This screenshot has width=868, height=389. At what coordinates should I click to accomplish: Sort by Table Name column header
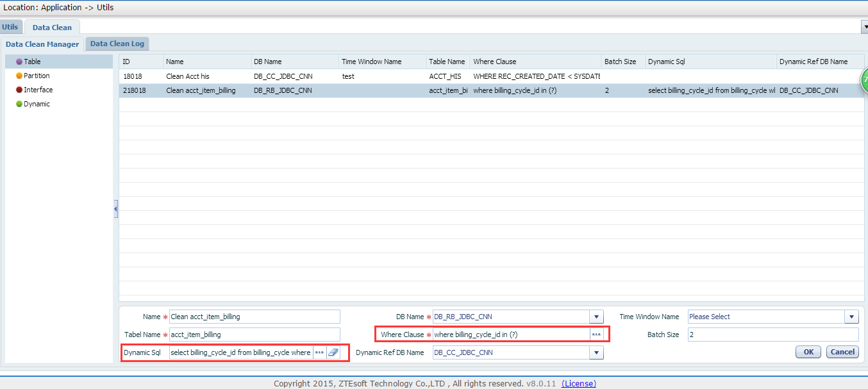pyautogui.click(x=448, y=62)
